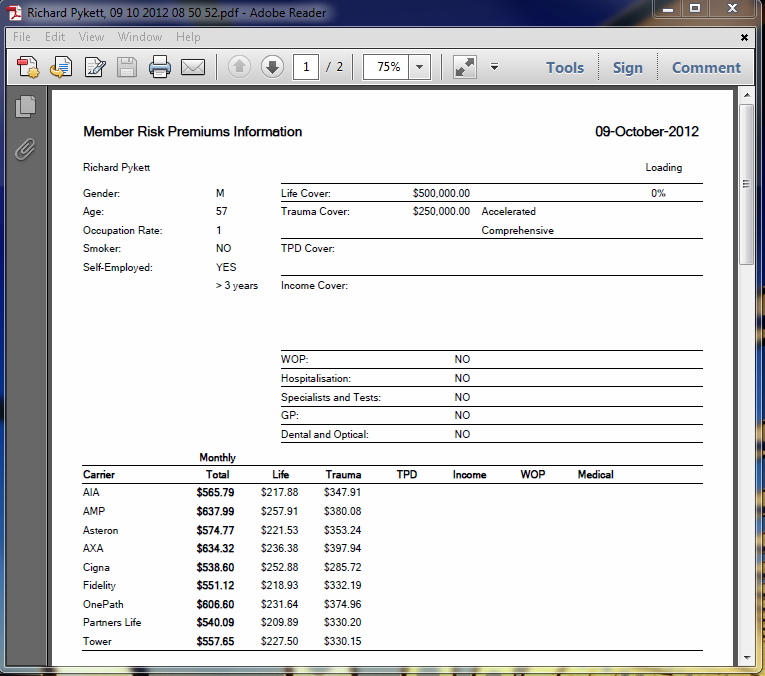Viewport: 765px width, 676px height.
Task: Click the Adobe PDF title bar icon
Action: click(x=14, y=12)
